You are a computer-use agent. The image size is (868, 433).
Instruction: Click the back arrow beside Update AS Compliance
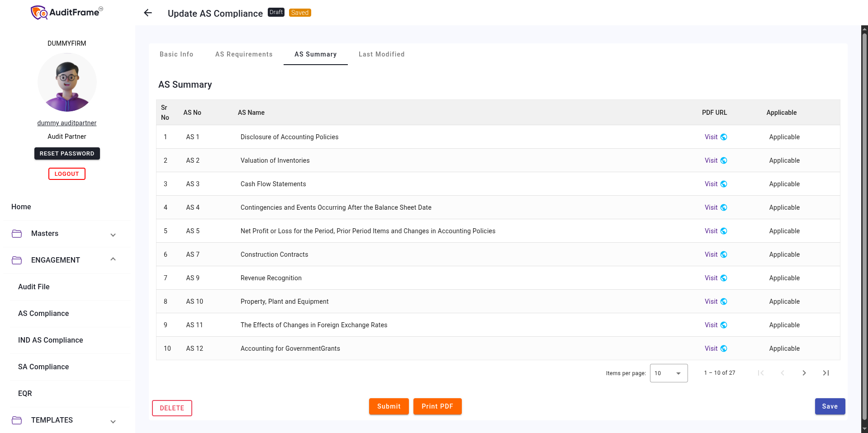[148, 13]
